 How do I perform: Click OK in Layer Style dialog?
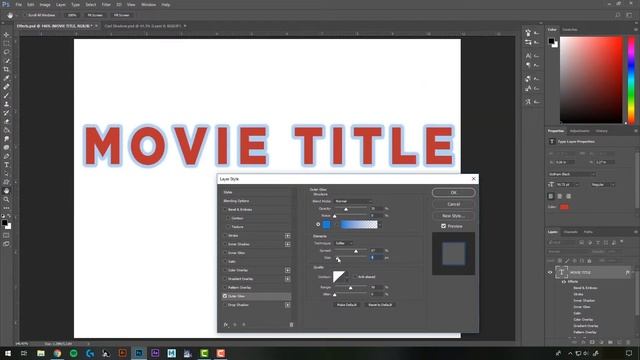coord(453,193)
